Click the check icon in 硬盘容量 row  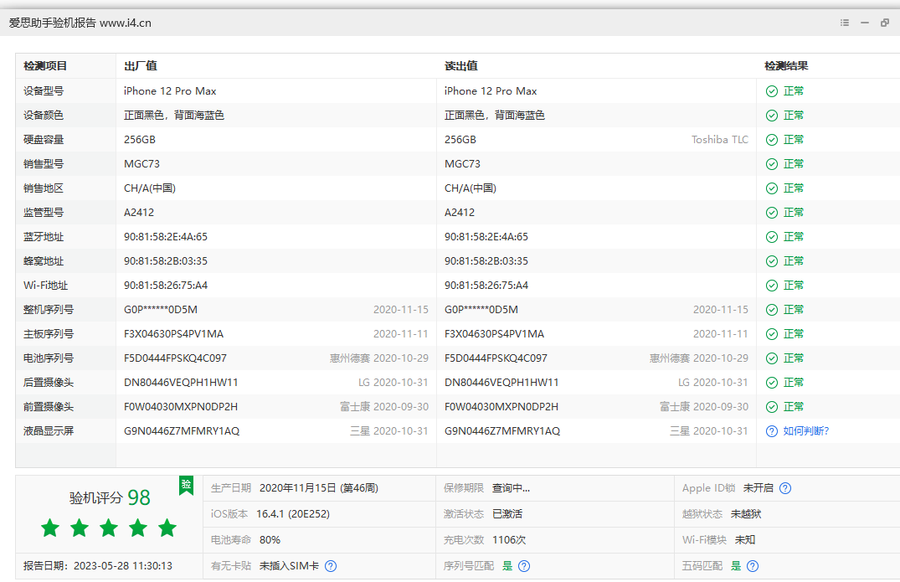coord(772,139)
